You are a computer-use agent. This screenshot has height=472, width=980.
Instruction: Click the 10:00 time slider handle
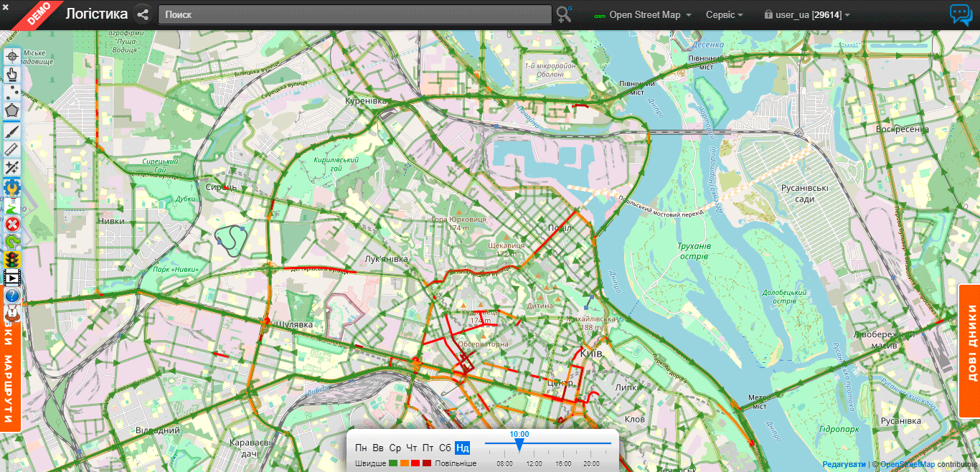(x=519, y=446)
